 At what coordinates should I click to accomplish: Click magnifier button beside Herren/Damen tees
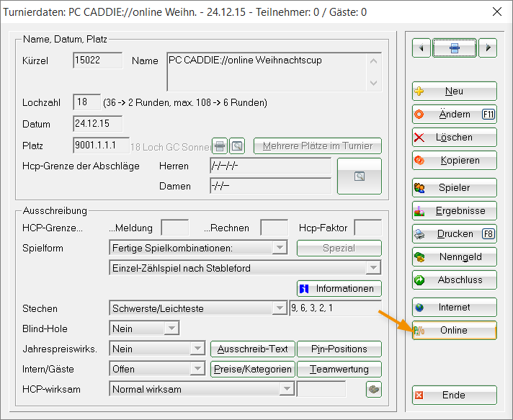[360, 177]
